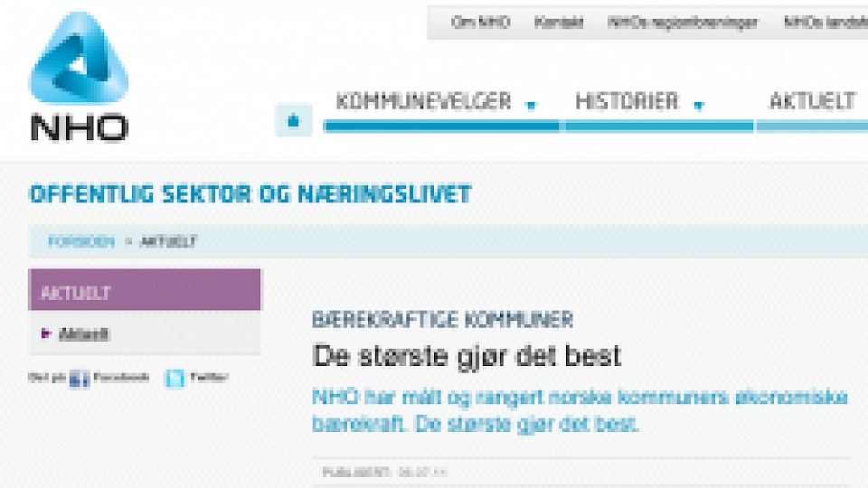Click the NHO logo
The image size is (868, 488).
pyautogui.click(x=79, y=79)
